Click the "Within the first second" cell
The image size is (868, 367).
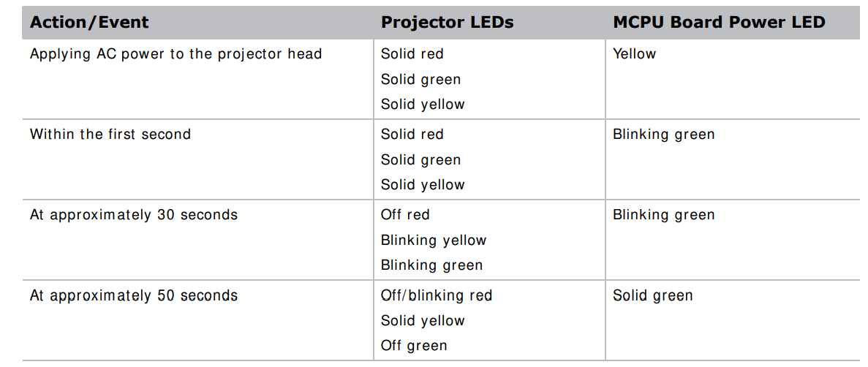(110, 135)
